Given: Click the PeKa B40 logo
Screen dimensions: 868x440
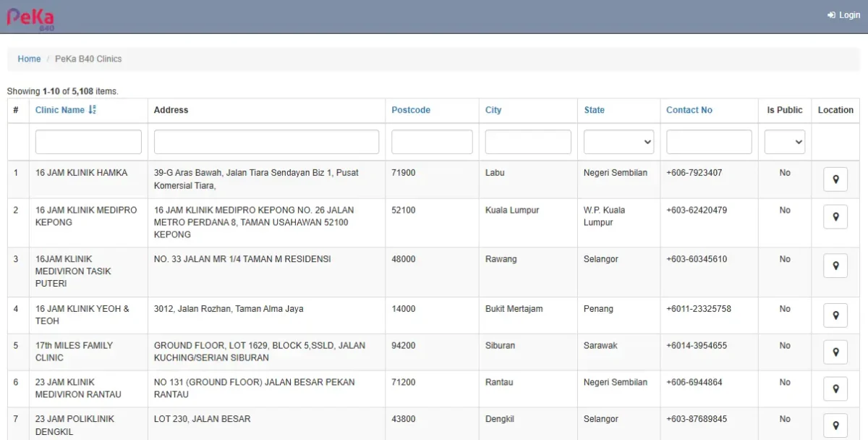Looking at the screenshot, I should [x=30, y=18].
